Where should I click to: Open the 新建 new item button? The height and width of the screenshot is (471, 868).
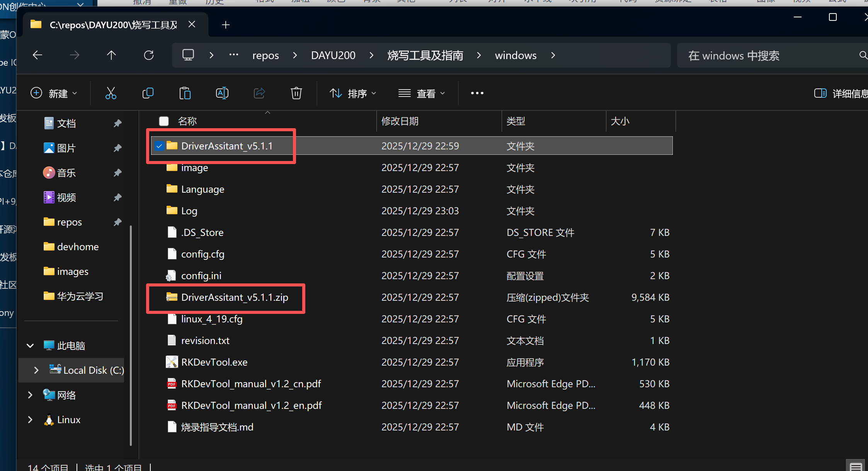54,93
